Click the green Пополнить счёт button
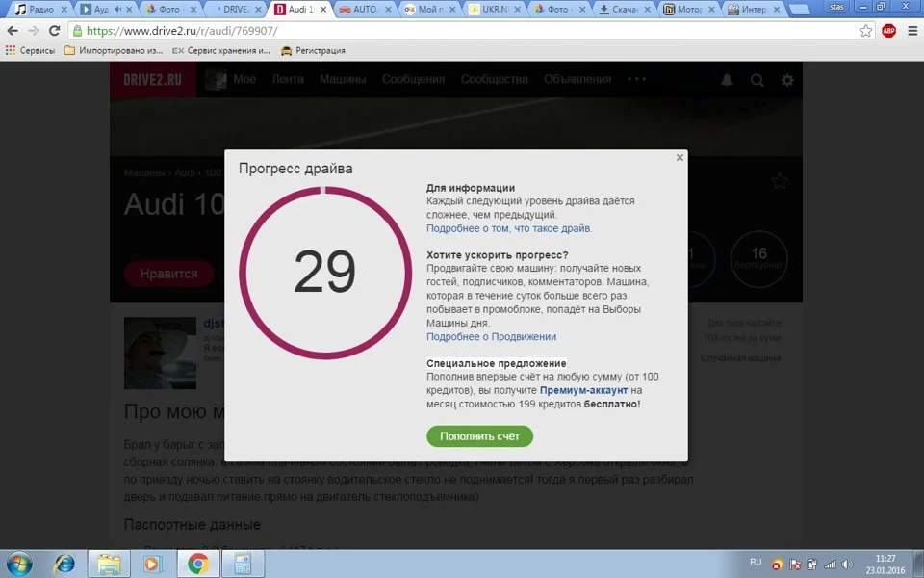The width and height of the screenshot is (924, 578). tap(479, 436)
